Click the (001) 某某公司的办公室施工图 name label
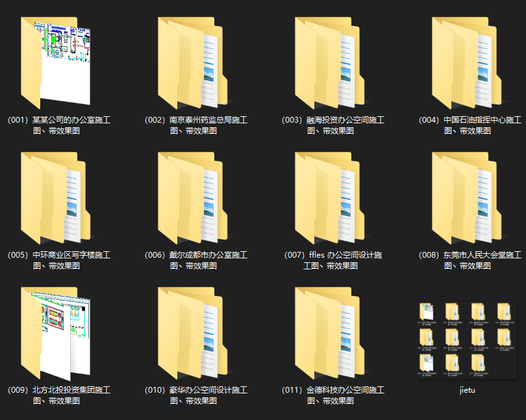This screenshot has width=526, height=420. [59, 125]
